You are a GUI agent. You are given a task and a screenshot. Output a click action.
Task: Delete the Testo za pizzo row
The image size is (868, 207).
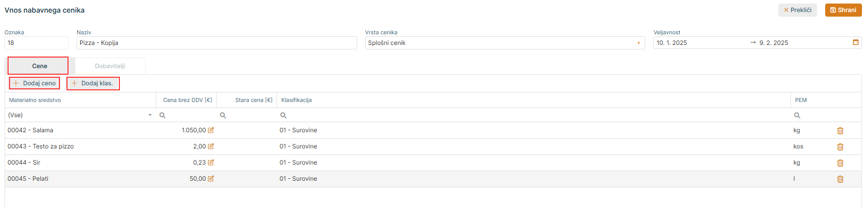pos(840,147)
